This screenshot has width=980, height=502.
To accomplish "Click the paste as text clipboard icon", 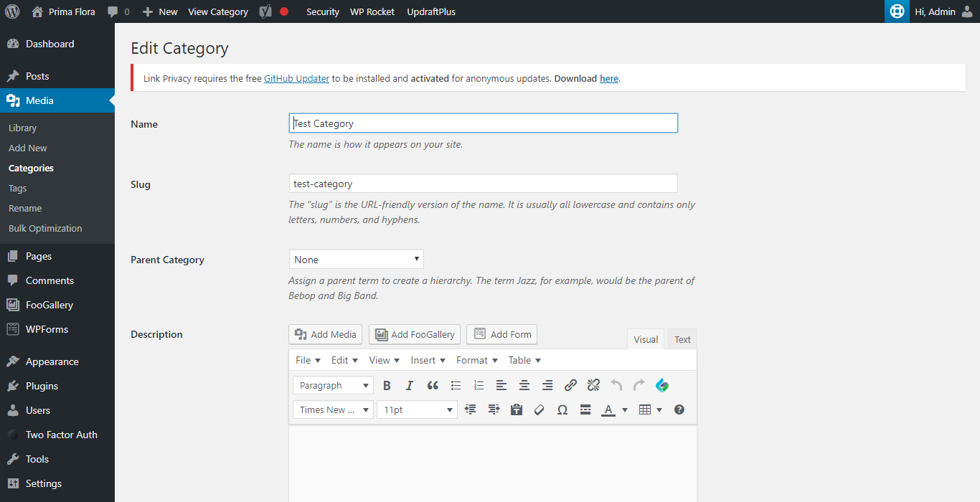I will tap(517, 410).
